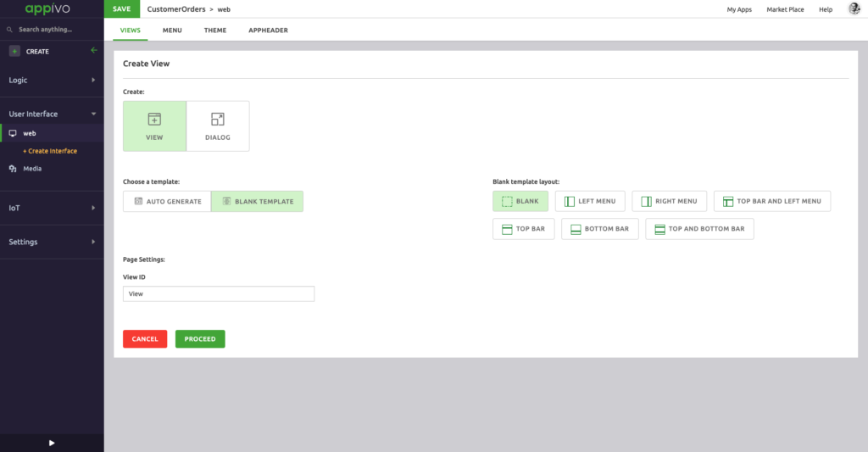
Task: Choose the BLANK TEMPLATE option
Action: pos(258,201)
